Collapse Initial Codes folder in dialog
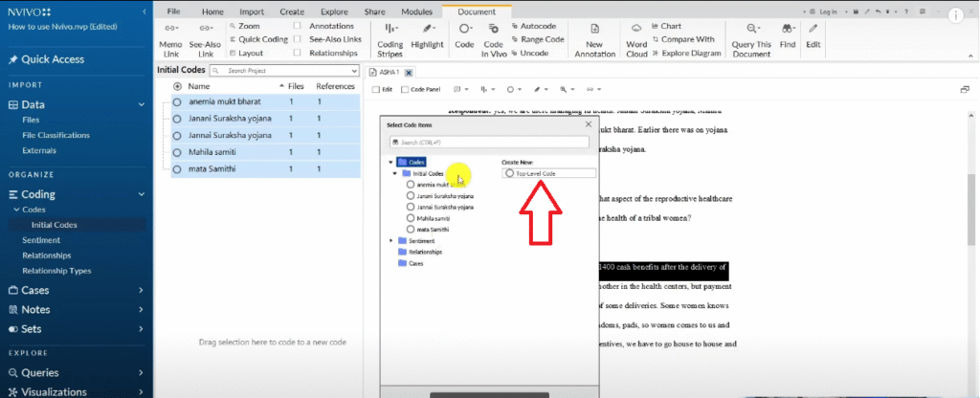The image size is (980, 398). click(395, 173)
